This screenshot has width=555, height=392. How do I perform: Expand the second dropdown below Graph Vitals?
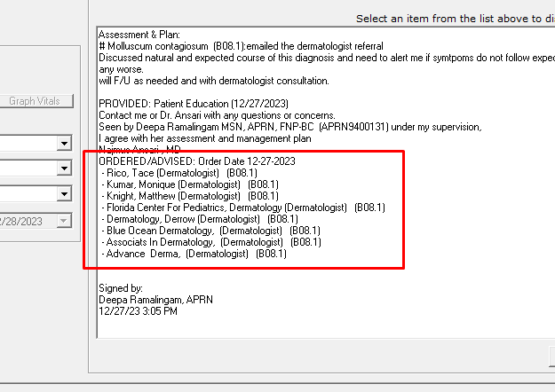64,169
